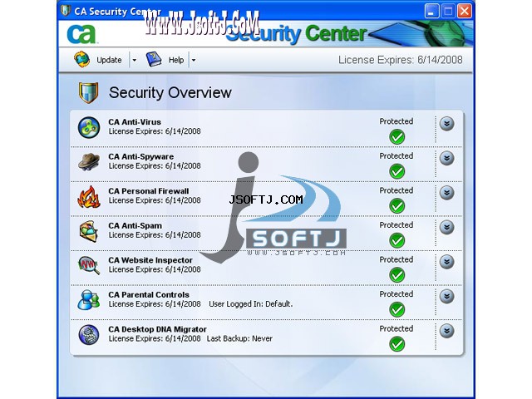Select the CA Parental Controls title text
Viewport: 532px width, 399px height.
point(149,295)
